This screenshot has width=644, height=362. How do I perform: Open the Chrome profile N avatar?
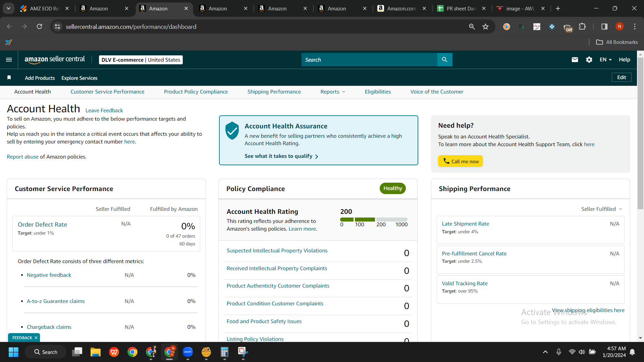click(x=620, y=26)
